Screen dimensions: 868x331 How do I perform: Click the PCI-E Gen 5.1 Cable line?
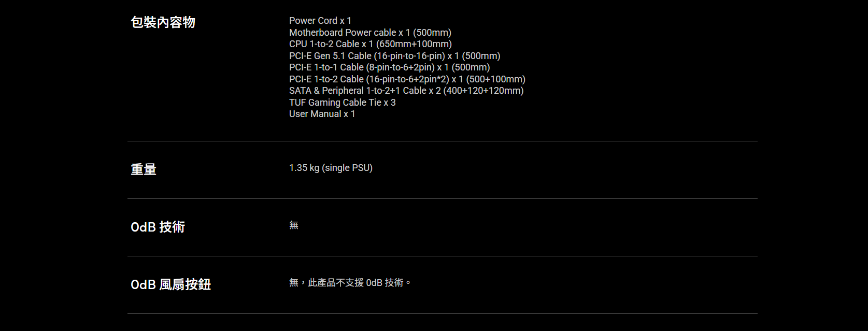click(394, 56)
